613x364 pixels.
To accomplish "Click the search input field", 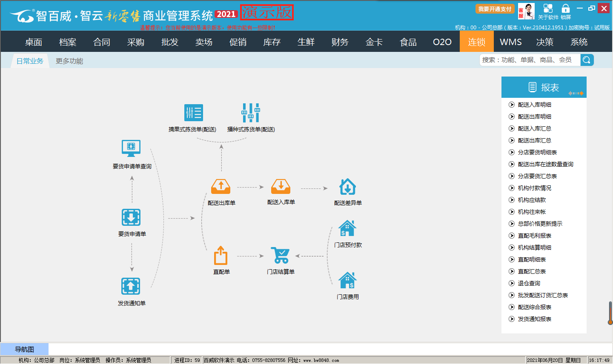I will [530, 60].
